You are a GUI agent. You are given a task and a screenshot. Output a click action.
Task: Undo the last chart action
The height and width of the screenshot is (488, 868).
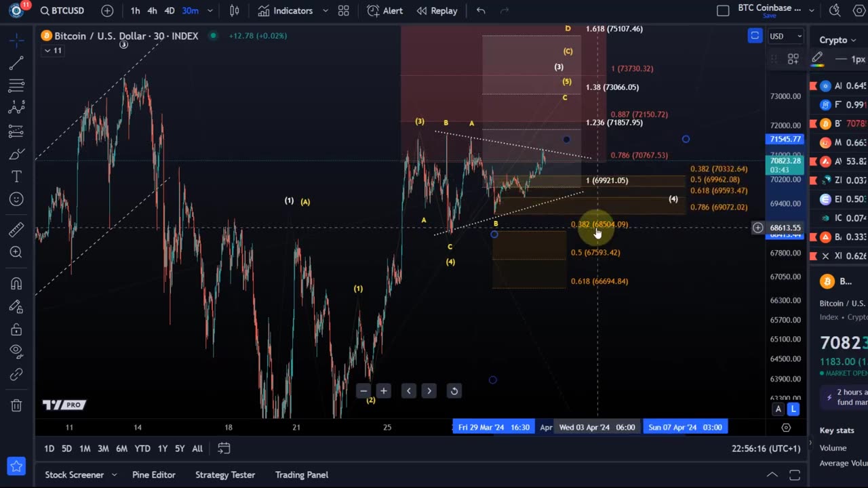pyautogui.click(x=481, y=11)
